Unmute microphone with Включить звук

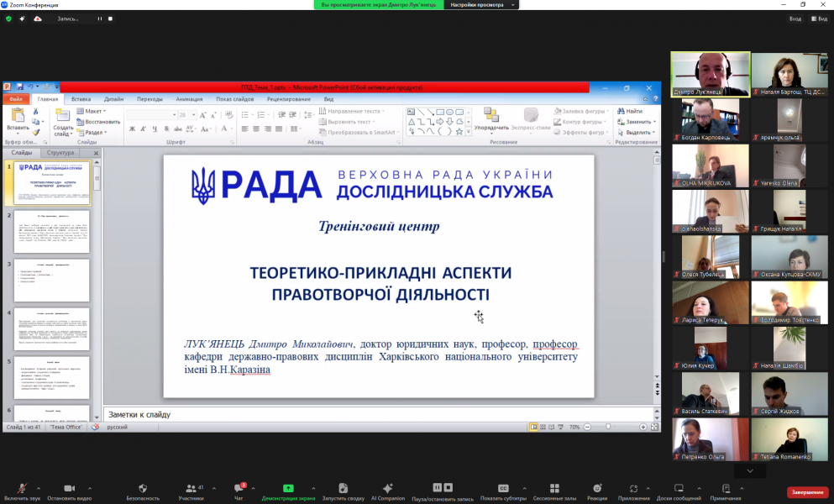click(x=20, y=489)
